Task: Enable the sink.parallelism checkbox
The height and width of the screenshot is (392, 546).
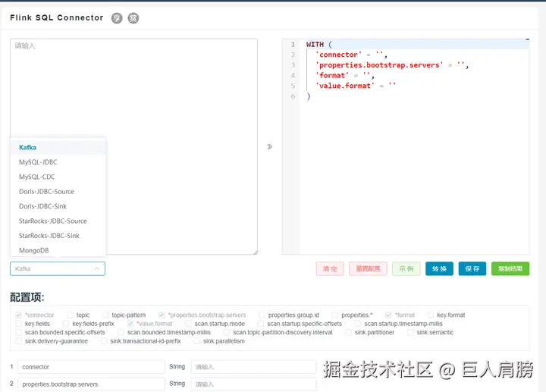Action: click(196, 341)
